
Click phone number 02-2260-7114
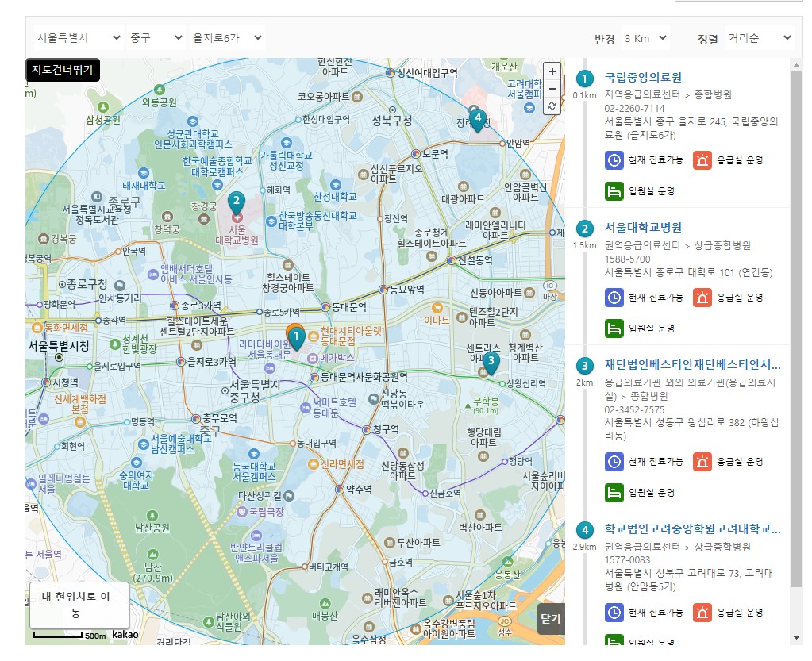[634, 108]
